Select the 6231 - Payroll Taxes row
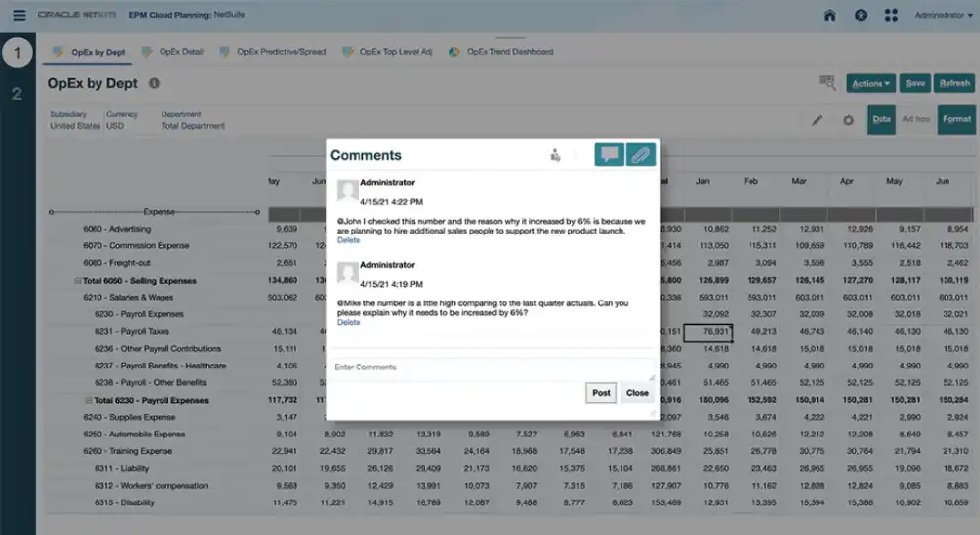The image size is (980, 535). pyautogui.click(x=132, y=332)
